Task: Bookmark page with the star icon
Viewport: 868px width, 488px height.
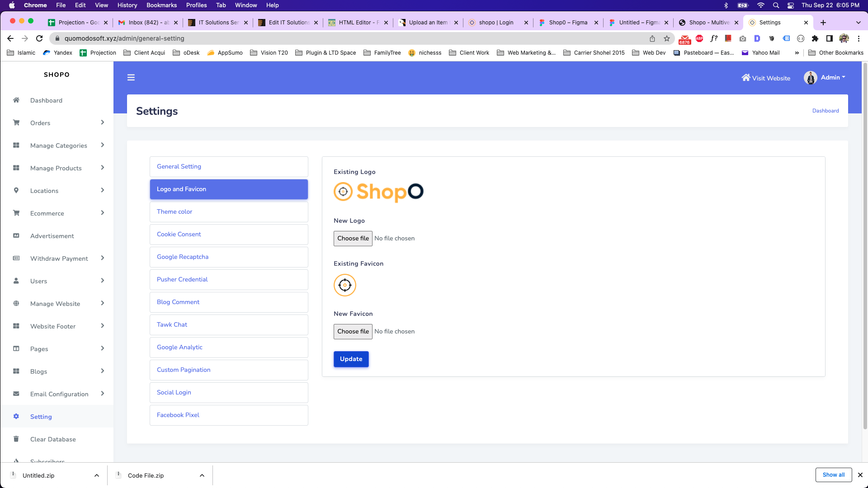Action: tap(667, 38)
